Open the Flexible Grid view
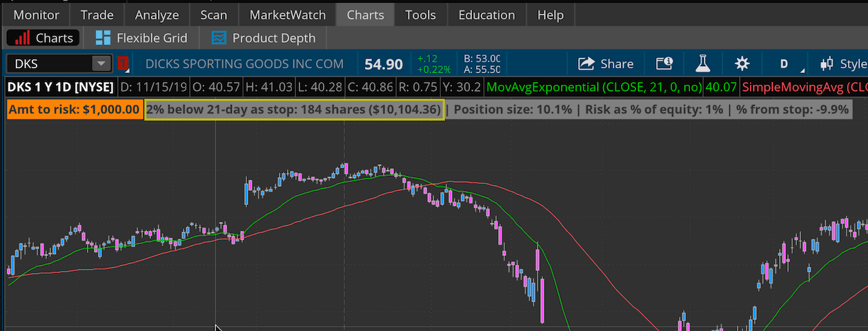Image resolution: width=868 pixels, height=331 pixels. point(141,38)
